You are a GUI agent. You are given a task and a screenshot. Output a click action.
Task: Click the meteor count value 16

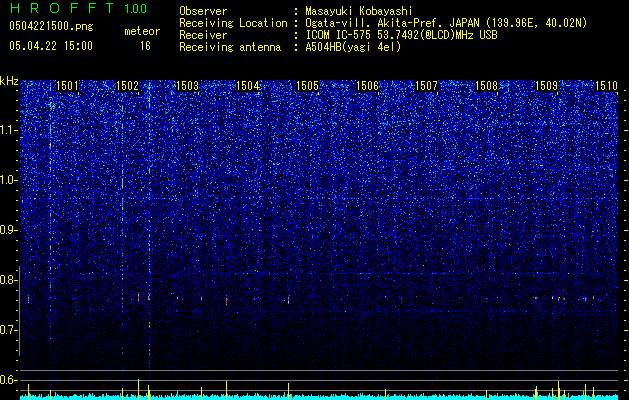(x=145, y=46)
